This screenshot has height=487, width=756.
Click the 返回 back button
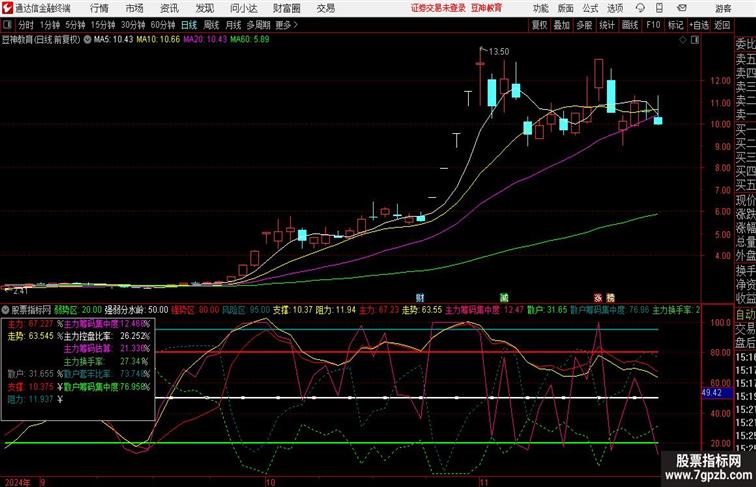(722, 25)
